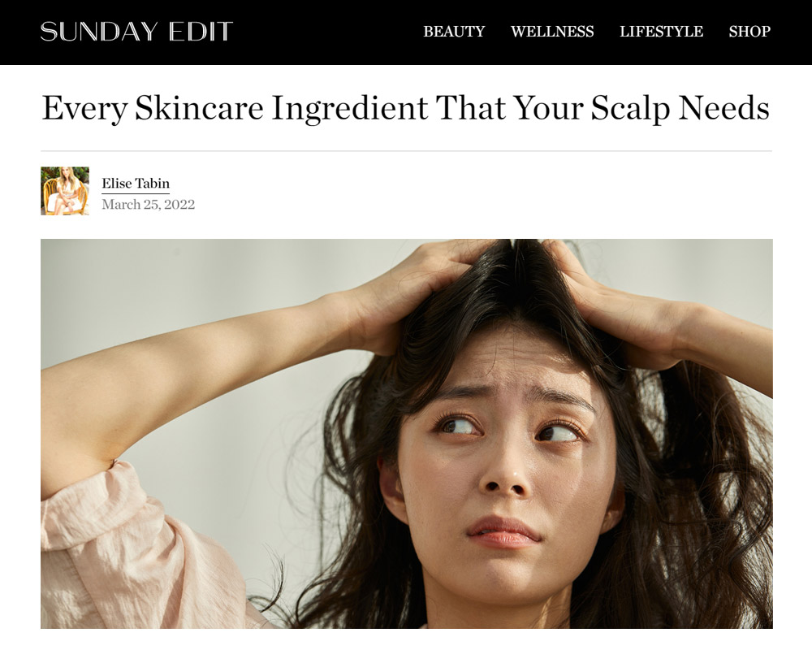
Task: Visit the Shop page
Action: 749,32
